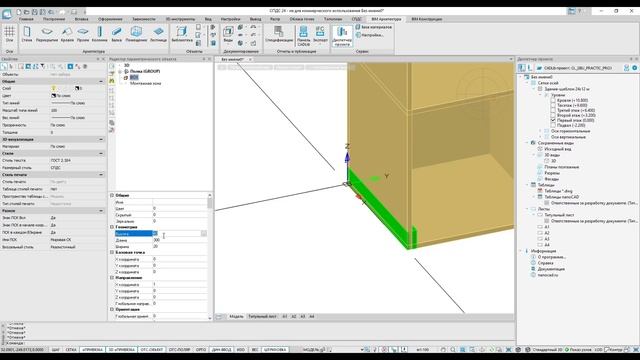Viewport: 640px width, 360px height.
Task: Select the Лестница (stairs) tool
Action: point(158,34)
